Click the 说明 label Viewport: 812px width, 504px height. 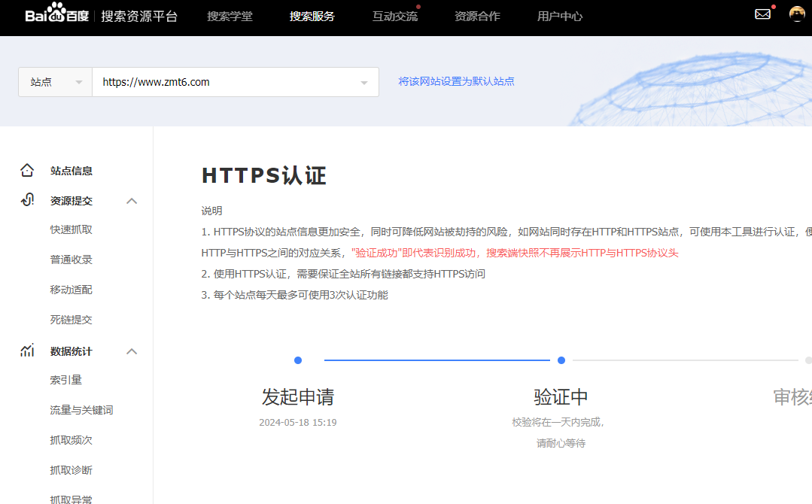click(x=211, y=211)
